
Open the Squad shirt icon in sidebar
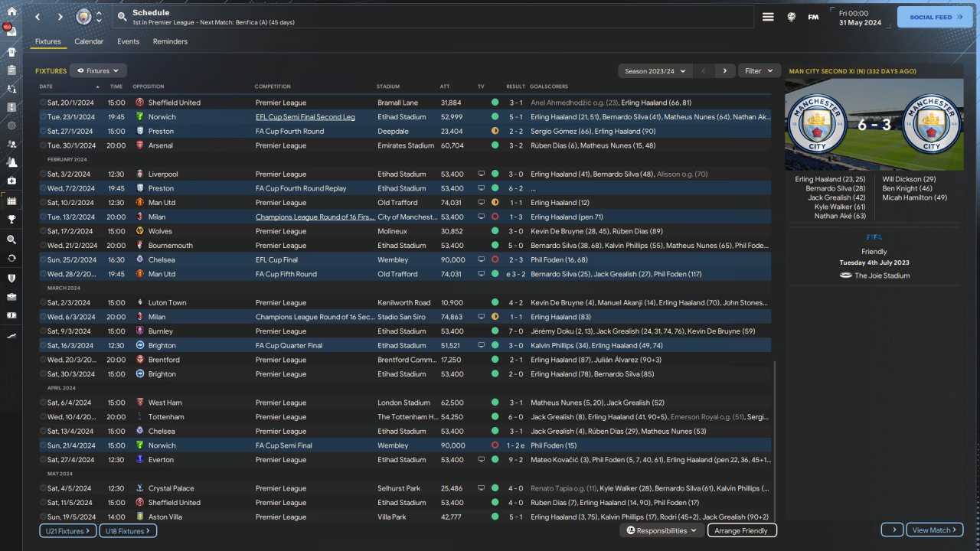click(x=11, y=52)
